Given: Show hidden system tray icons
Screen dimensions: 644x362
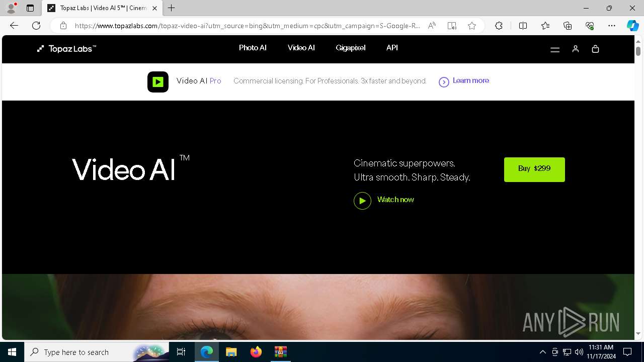Looking at the screenshot, I should 542,352.
